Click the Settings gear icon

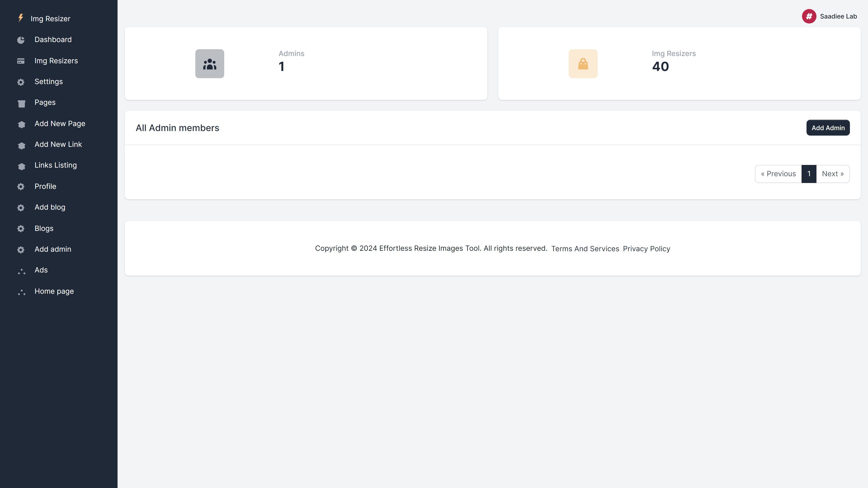[x=21, y=82]
